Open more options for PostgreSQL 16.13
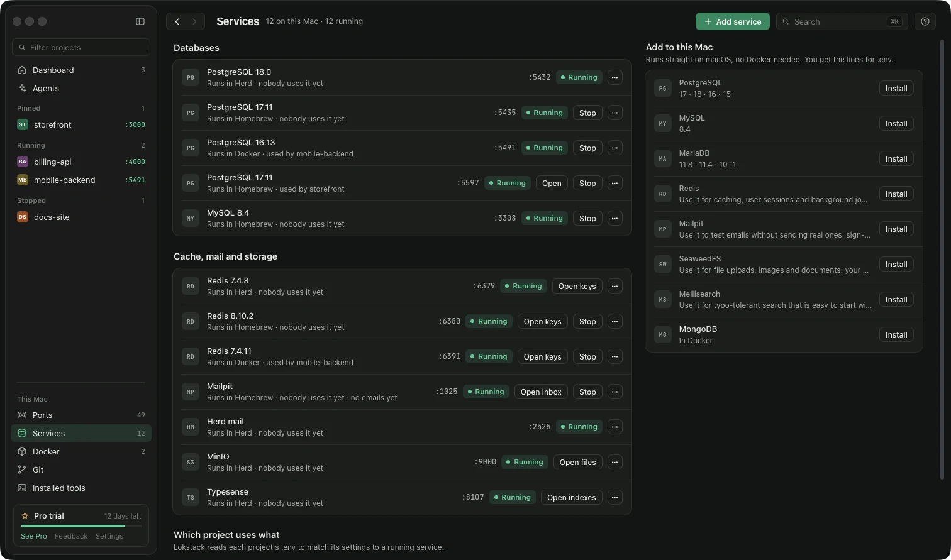The height and width of the screenshot is (560, 951). [615, 148]
